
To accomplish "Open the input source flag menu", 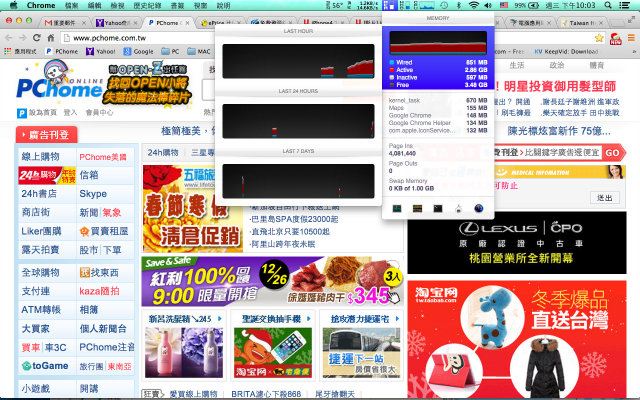I will point(504,5).
